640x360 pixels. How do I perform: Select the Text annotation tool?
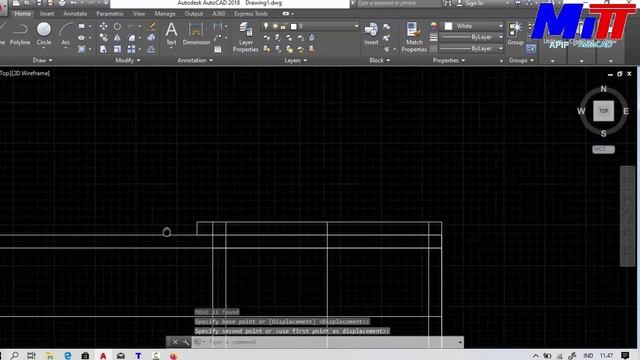(171, 33)
